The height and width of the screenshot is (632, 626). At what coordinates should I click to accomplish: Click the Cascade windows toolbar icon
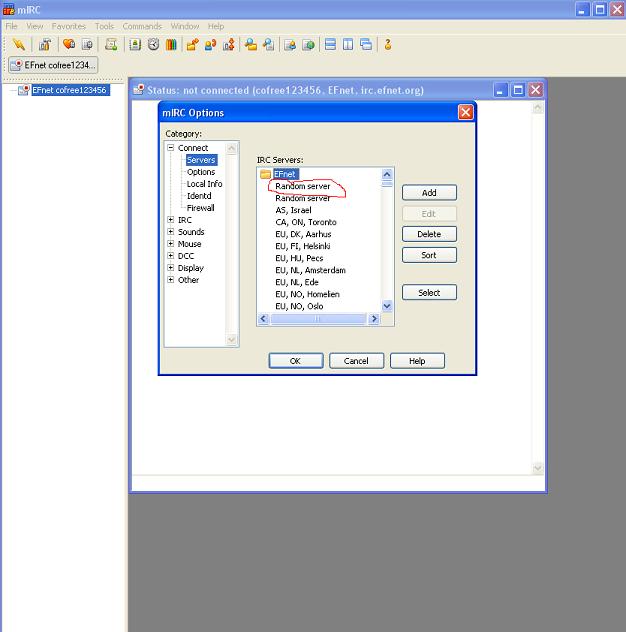[366, 44]
